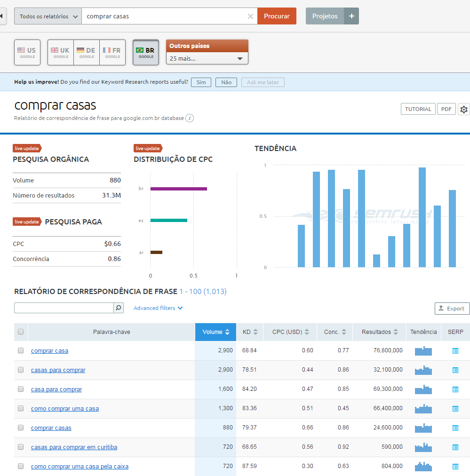Open settings gear next to PDF button
Viewport: 470px width, 476px height.
coord(463,109)
